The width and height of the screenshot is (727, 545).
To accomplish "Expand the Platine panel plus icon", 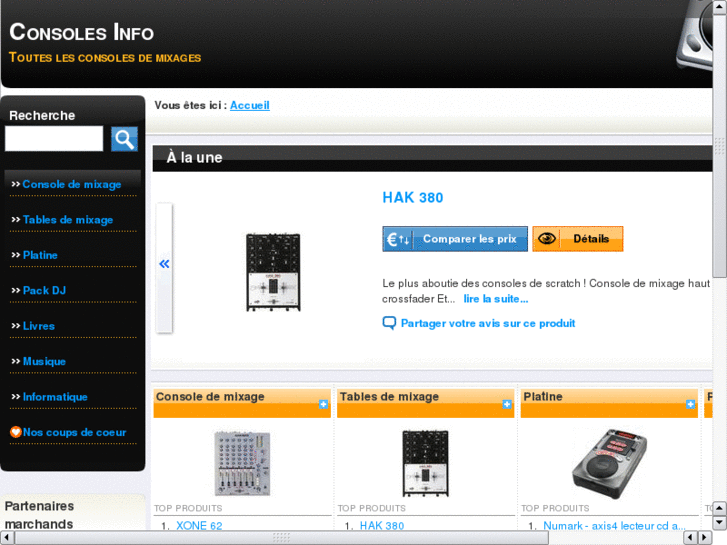I will (690, 404).
